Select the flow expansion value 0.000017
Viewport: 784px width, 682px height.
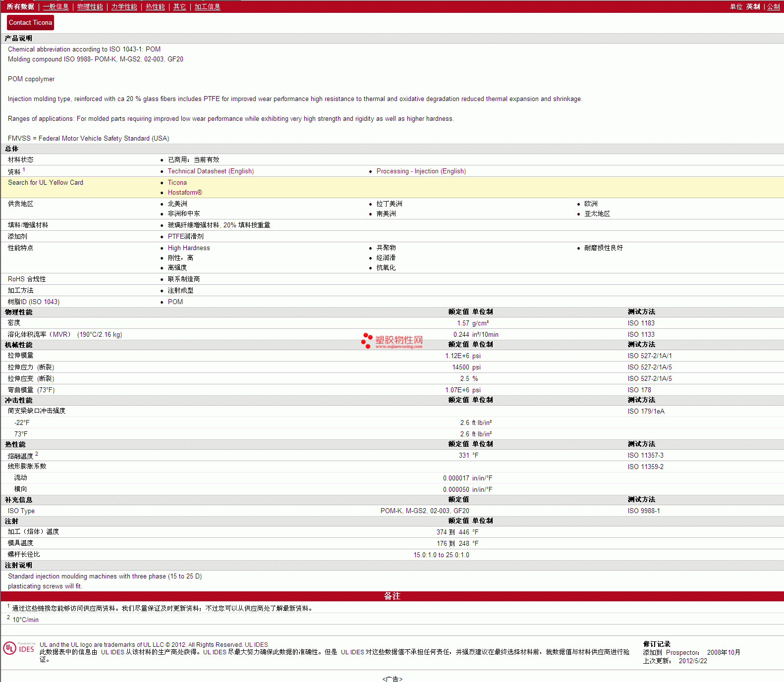point(456,478)
